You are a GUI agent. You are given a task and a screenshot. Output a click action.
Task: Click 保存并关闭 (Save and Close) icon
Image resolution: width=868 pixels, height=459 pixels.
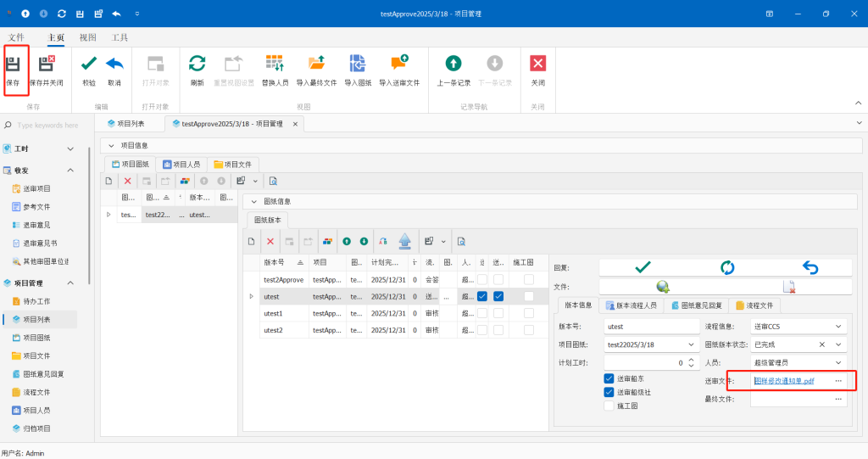click(46, 68)
